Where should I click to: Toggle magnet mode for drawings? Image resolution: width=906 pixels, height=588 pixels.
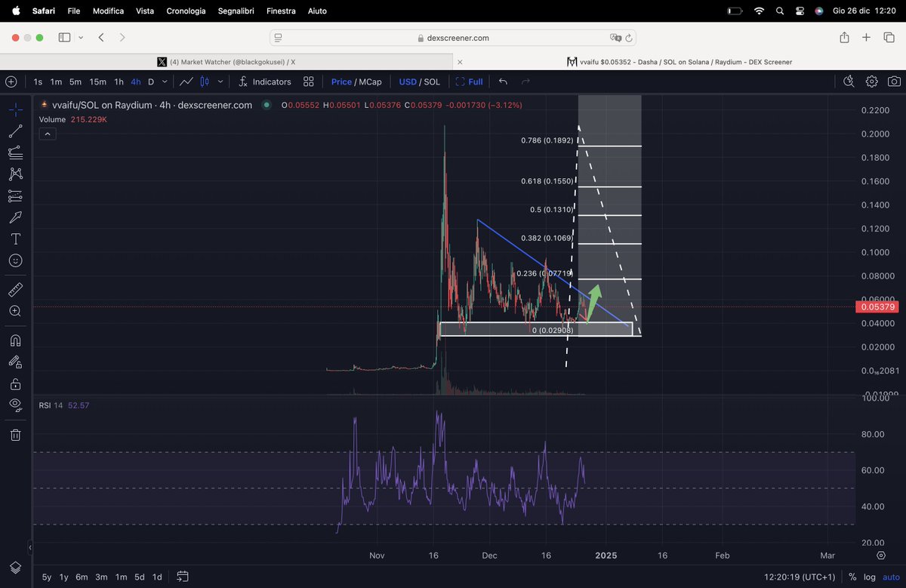click(15, 340)
